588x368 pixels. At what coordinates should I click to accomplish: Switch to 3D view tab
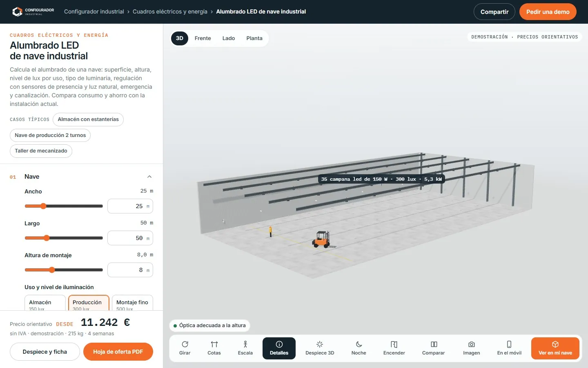pyautogui.click(x=180, y=38)
